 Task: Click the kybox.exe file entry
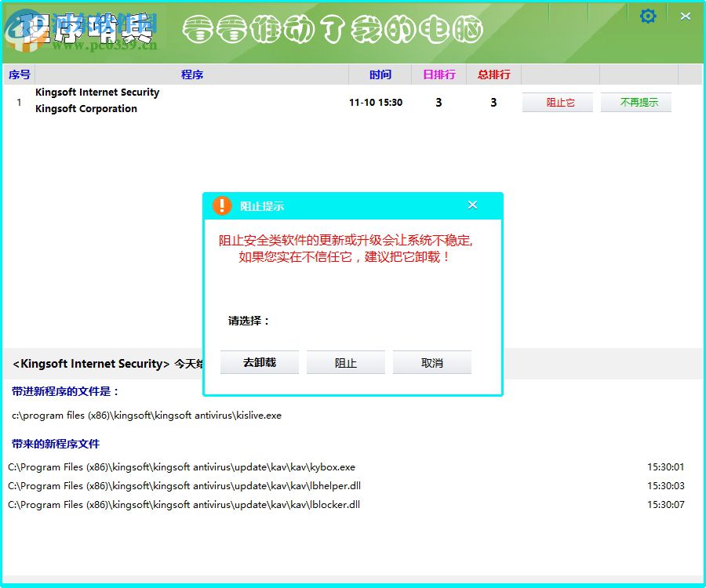click(x=184, y=466)
